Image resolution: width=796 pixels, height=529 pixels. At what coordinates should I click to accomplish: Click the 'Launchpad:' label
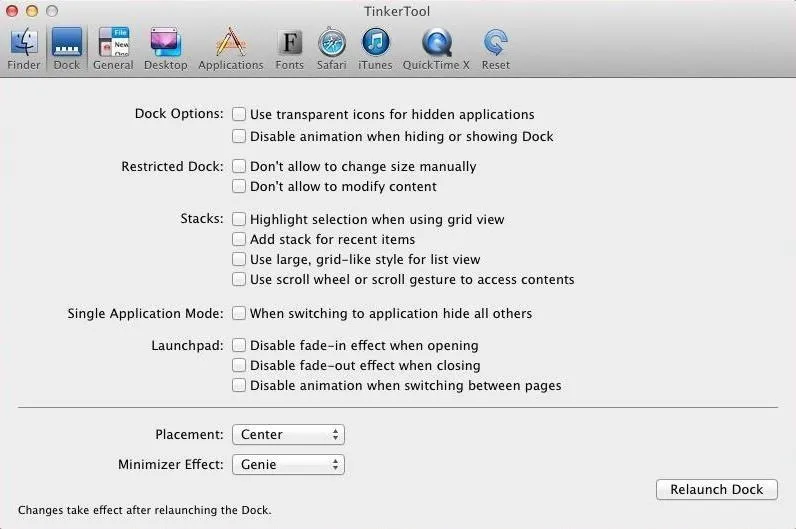[x=187, y=346]
